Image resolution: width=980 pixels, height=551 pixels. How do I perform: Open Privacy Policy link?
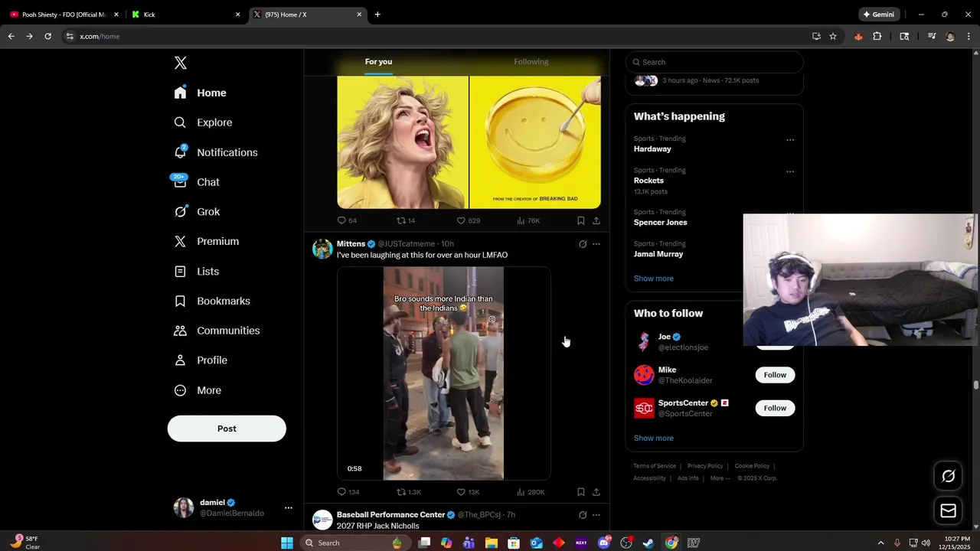pos(705,466)
